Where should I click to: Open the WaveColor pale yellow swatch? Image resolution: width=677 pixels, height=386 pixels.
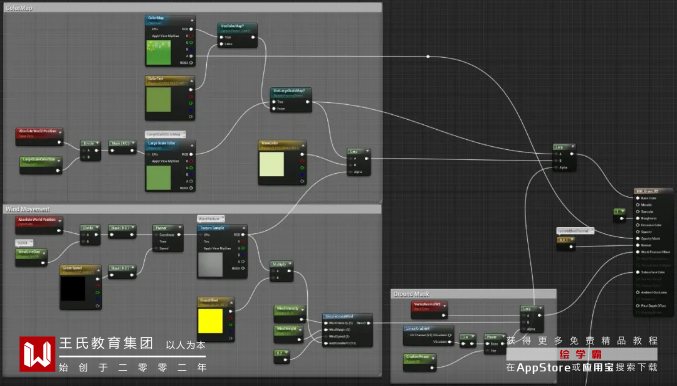(x=272, y=164)
